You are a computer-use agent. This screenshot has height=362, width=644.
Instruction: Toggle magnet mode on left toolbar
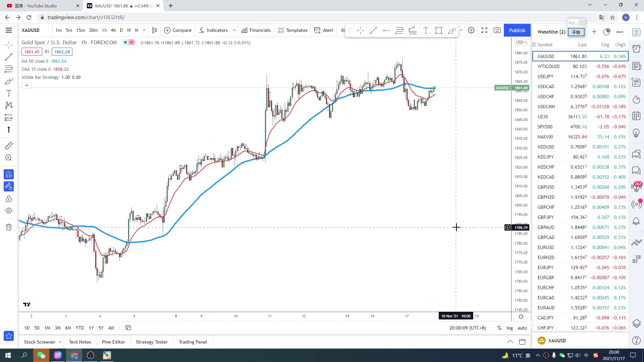coord(9,174)
